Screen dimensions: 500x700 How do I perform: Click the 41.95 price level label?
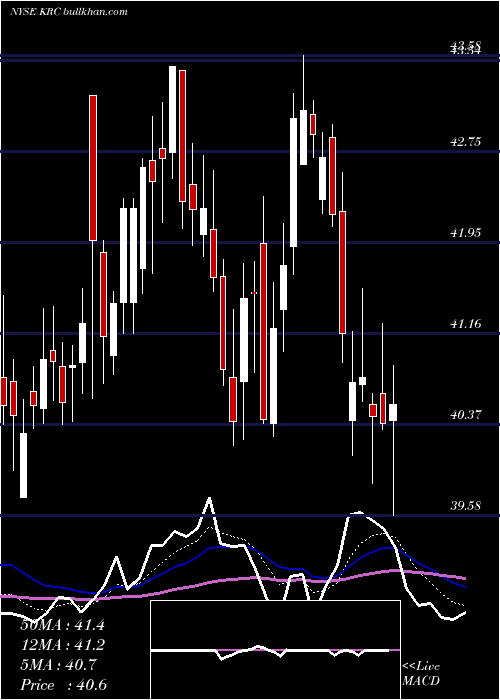pyautogui.click(x=467, y=233)
